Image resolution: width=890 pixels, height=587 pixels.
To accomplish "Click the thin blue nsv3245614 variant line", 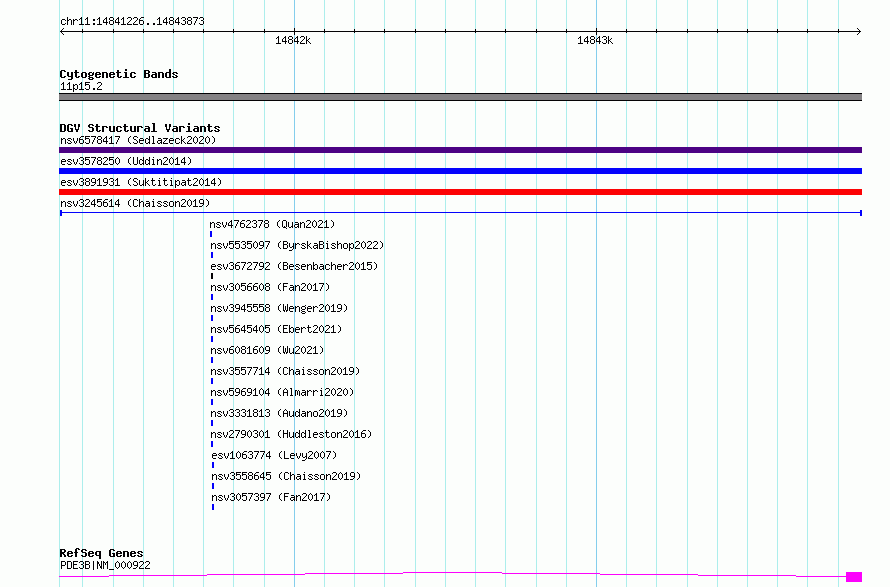I will (460, 213).
